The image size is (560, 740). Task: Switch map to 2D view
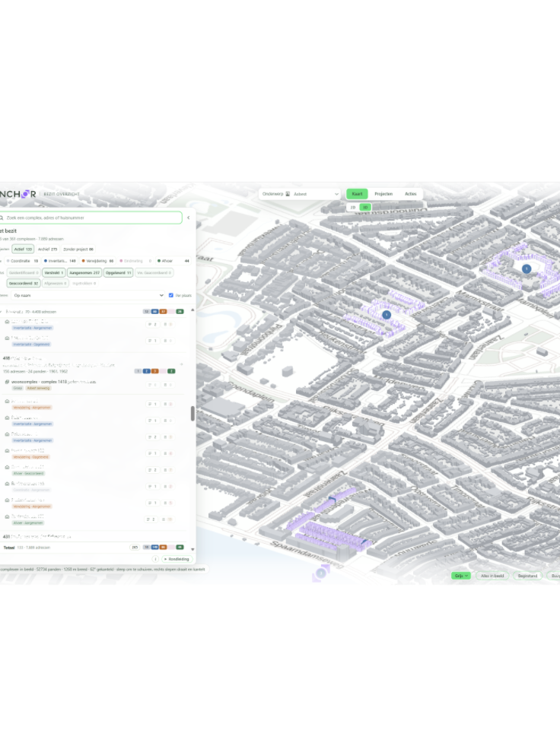pyautogui.click(x=353, y=207)
